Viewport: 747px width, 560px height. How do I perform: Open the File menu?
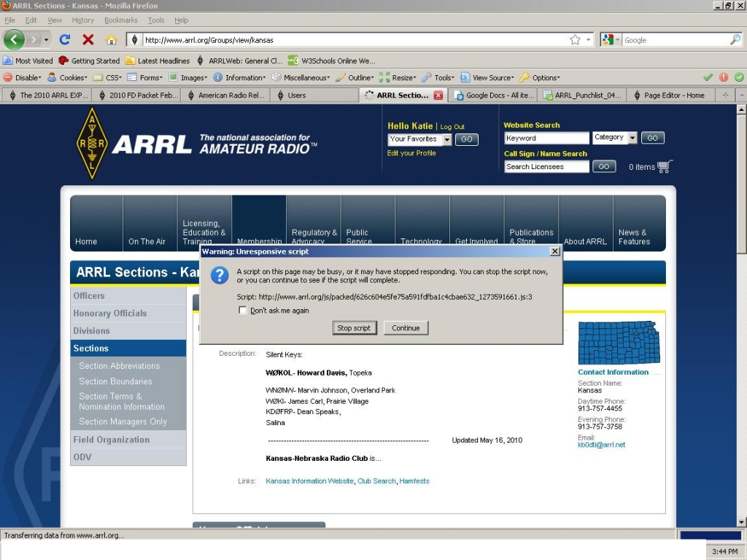coord(9,20)
